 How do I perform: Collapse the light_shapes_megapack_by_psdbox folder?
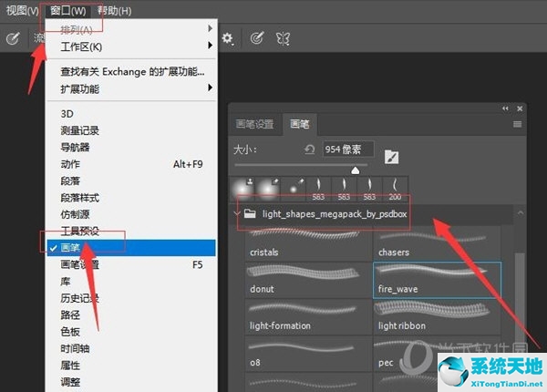(x=239, y=215)
